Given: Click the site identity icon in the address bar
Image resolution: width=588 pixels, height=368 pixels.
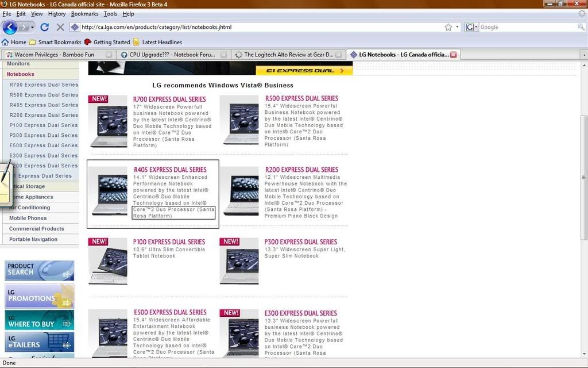Looking at the screenshot, I should tap(75, 27).
